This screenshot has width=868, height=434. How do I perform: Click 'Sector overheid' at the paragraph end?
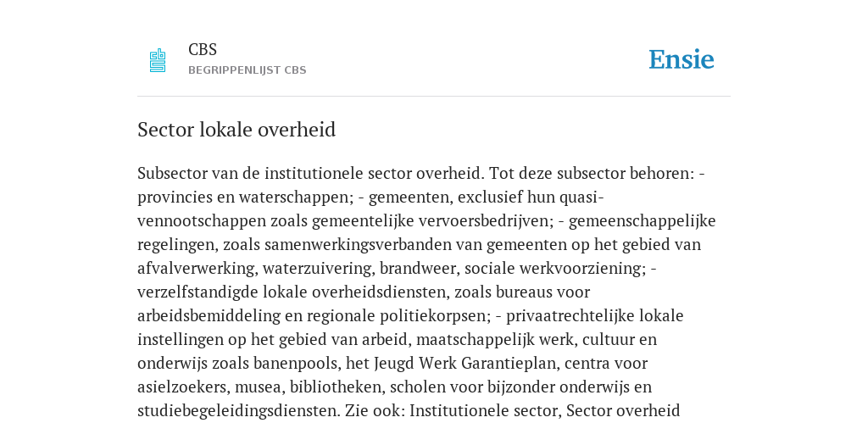tap(623, 411)
